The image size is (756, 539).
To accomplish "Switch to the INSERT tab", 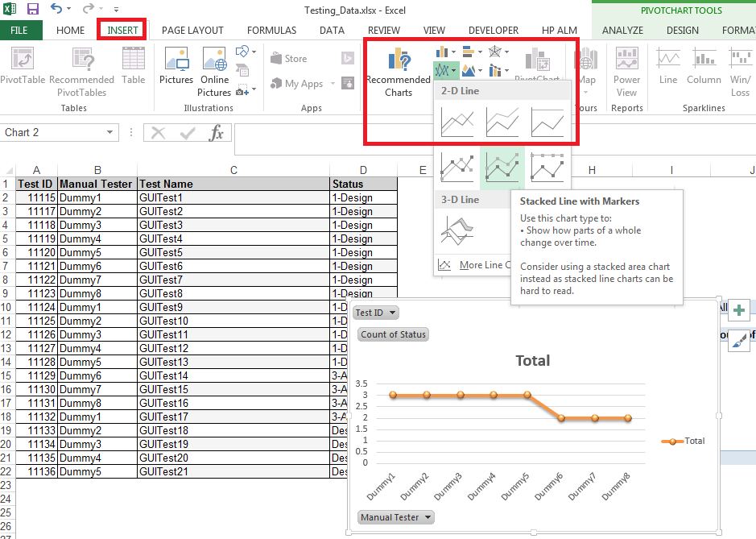I will point(122,31).
